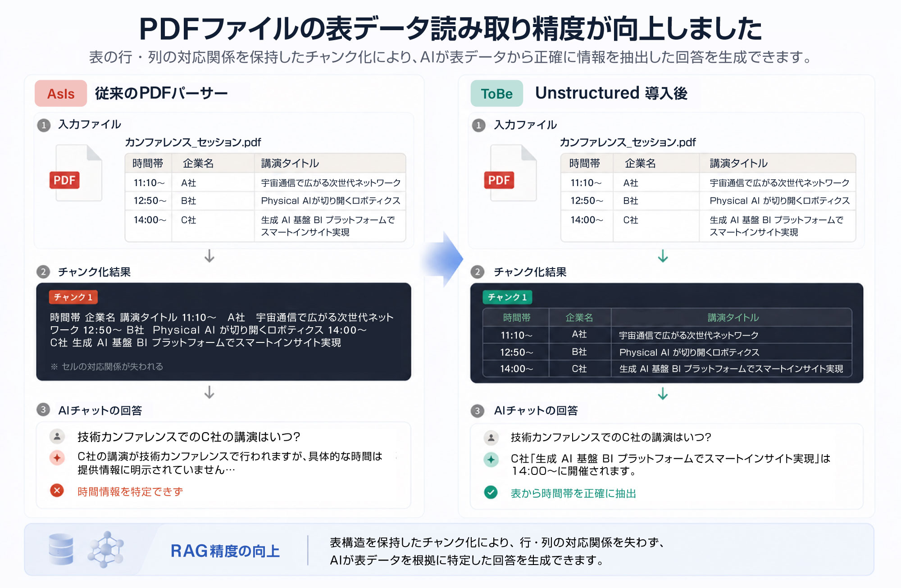Click the green checkmark success icon

pos(491,492)
